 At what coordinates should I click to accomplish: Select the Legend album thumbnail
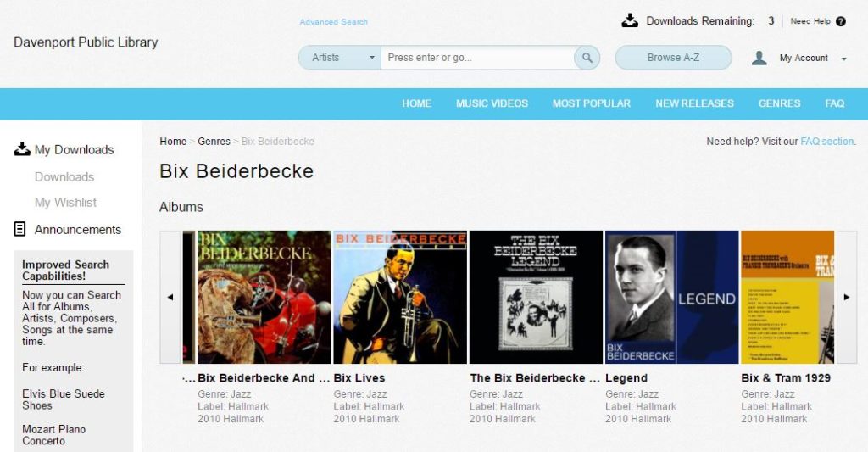click(x=672, y=297)
